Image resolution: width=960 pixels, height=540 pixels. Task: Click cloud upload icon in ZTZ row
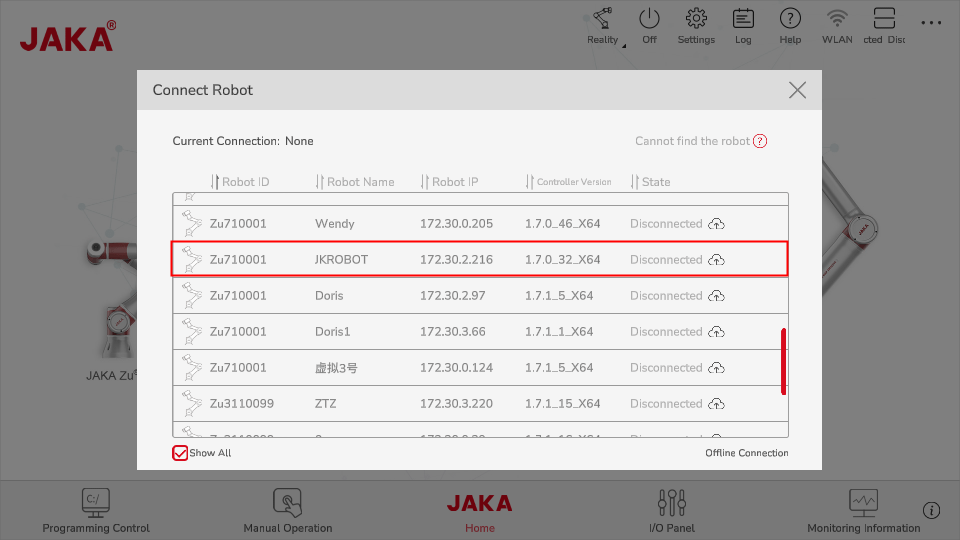click(716, 404)
